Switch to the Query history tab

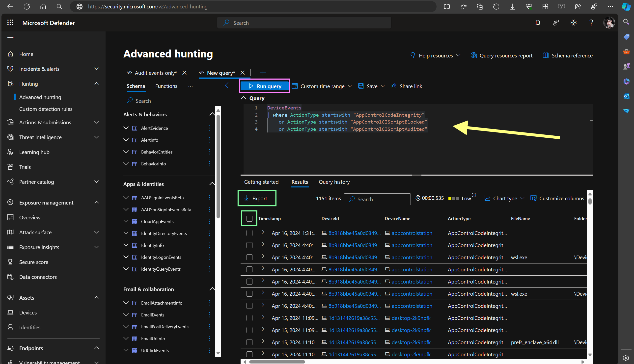point(334,182)
